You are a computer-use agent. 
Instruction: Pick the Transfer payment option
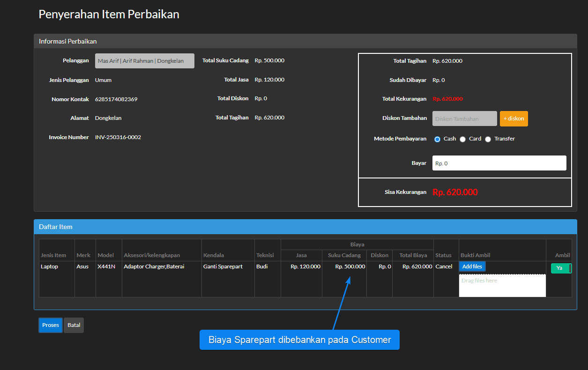(488, 139)
